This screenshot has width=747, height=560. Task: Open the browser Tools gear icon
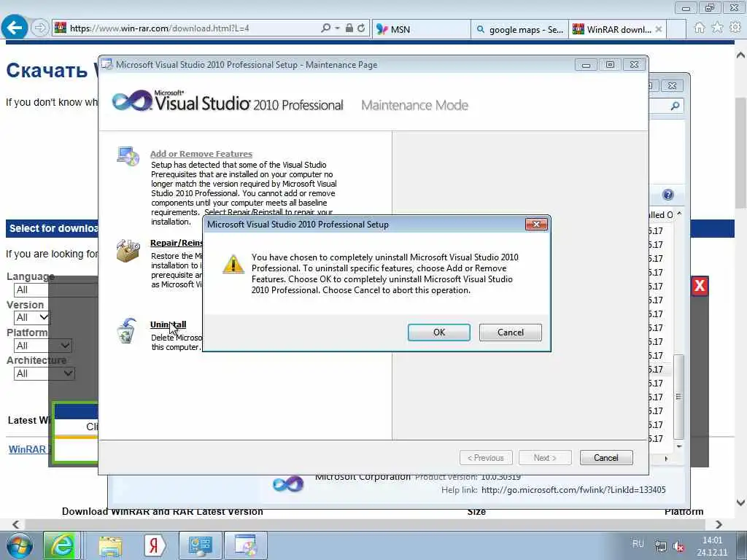[735, 28]
